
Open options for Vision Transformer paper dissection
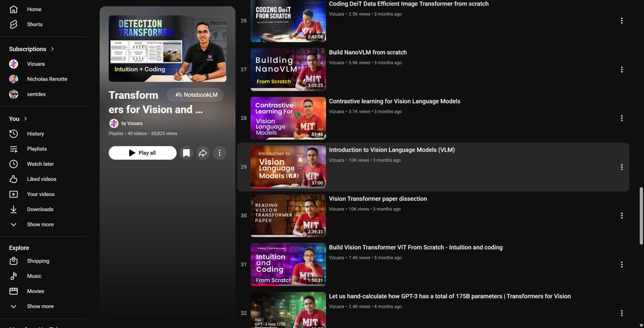(x=621, y=216)
